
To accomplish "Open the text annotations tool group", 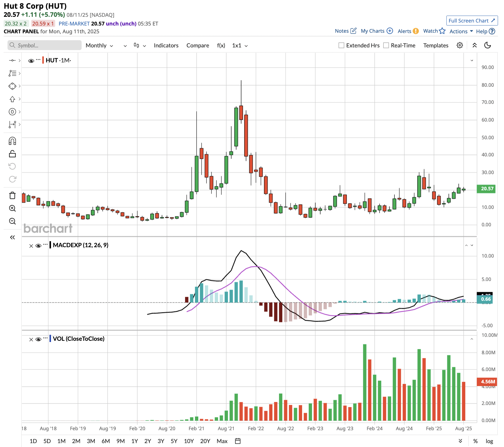I will 12,73.
